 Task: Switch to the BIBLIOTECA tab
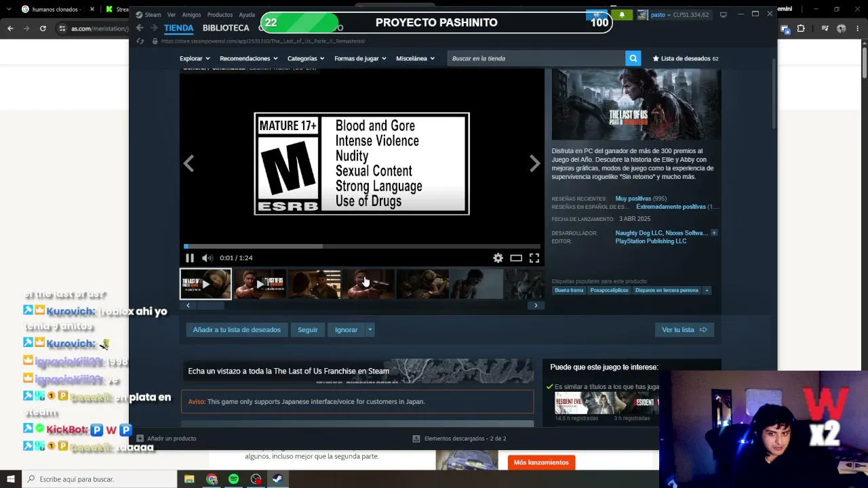226,28
